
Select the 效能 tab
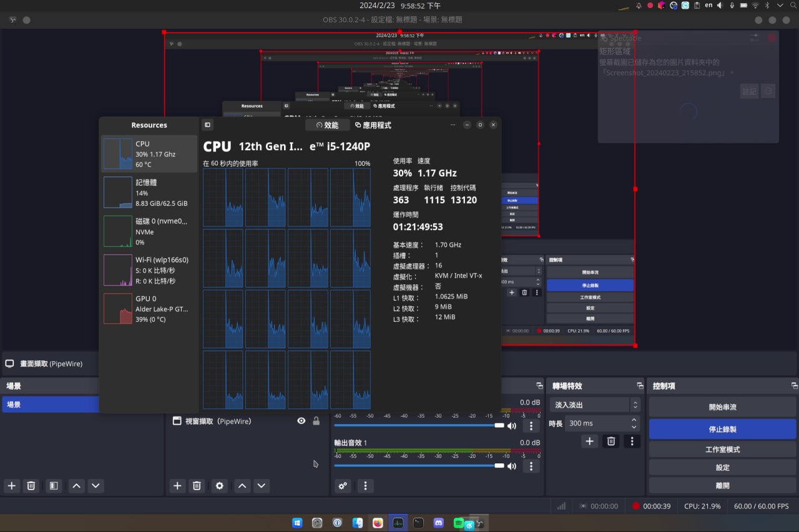pos(328,125)
